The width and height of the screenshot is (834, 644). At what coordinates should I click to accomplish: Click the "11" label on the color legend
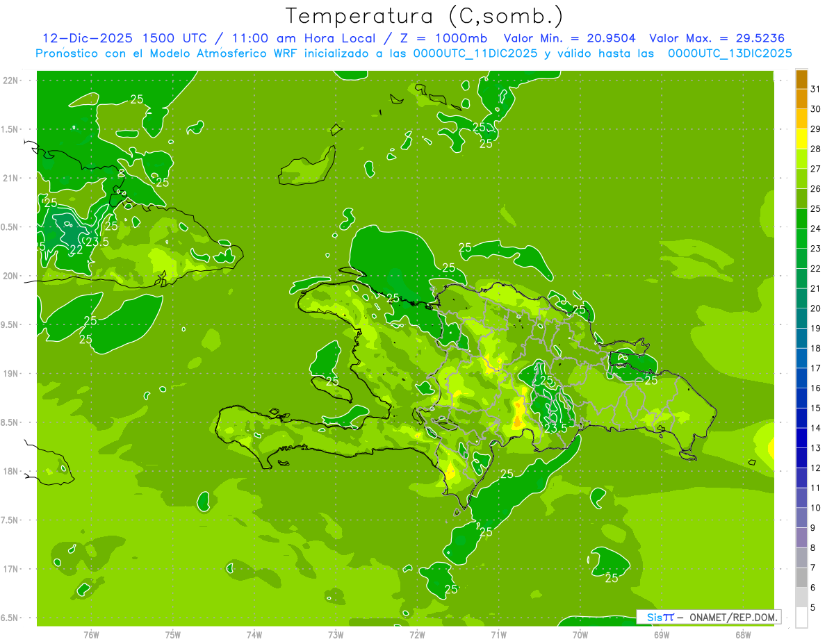click(815, 488)
